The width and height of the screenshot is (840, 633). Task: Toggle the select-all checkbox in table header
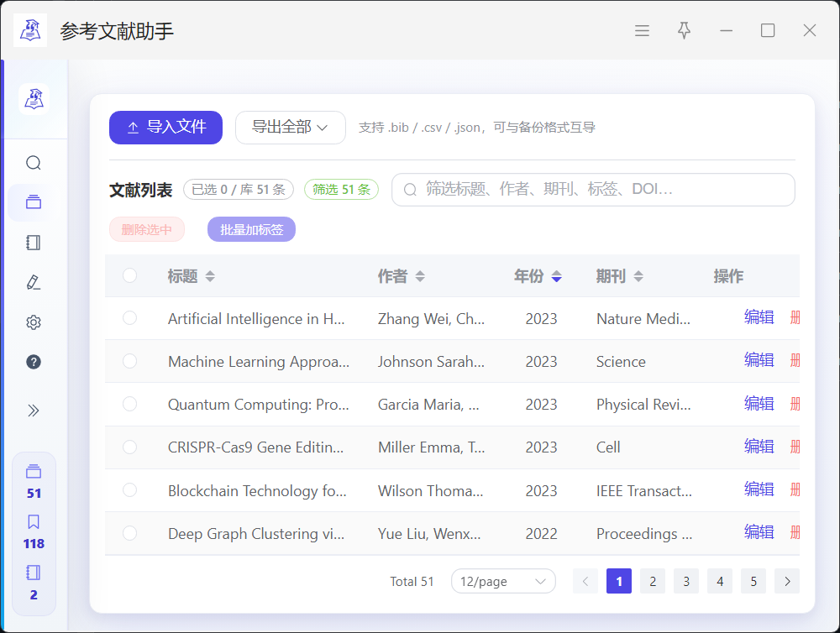(129, 275)
